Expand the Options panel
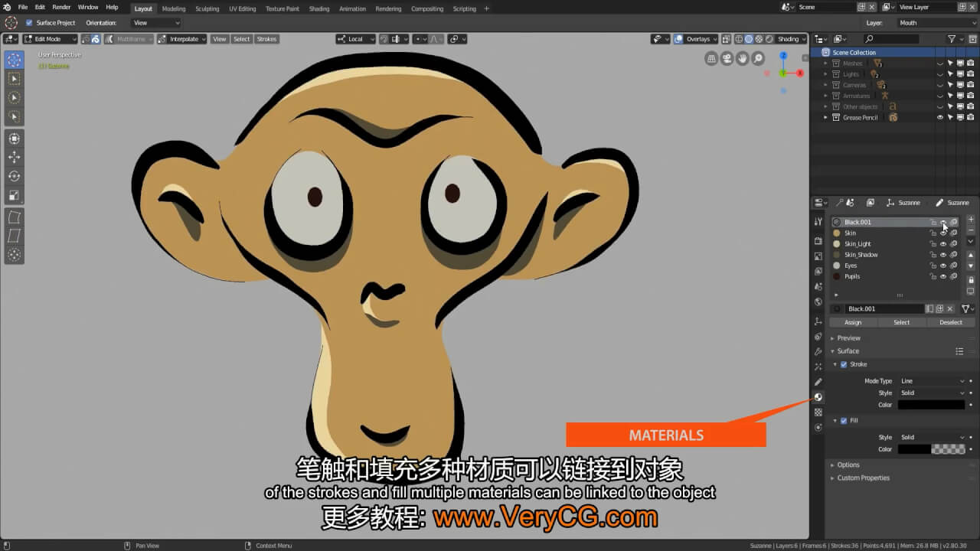The image size is (980, 551). [848, 465]
